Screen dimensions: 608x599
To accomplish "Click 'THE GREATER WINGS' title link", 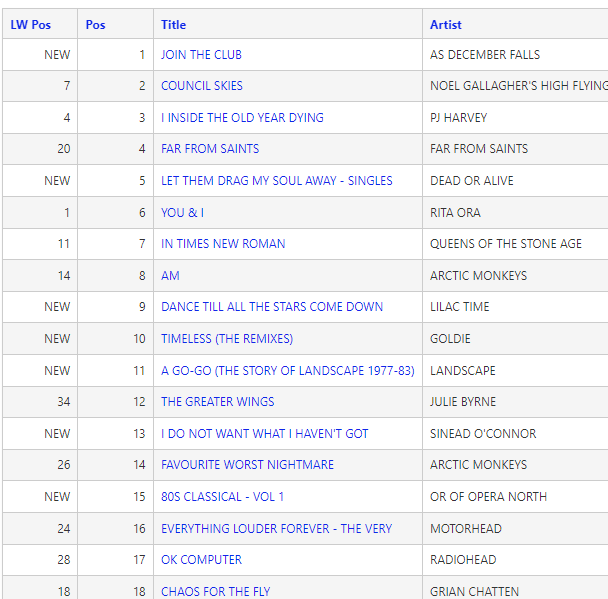I will (x=217, y=402).
